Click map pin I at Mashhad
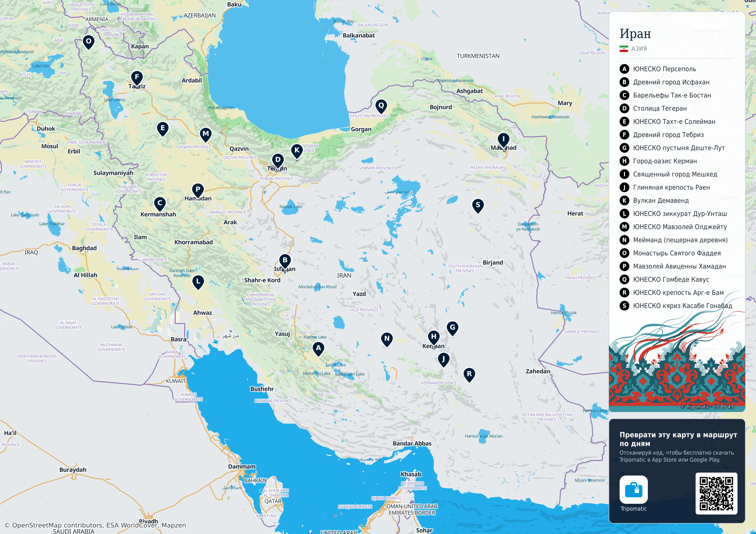Viewport: 756px width, 534px height. coord(503,140)
